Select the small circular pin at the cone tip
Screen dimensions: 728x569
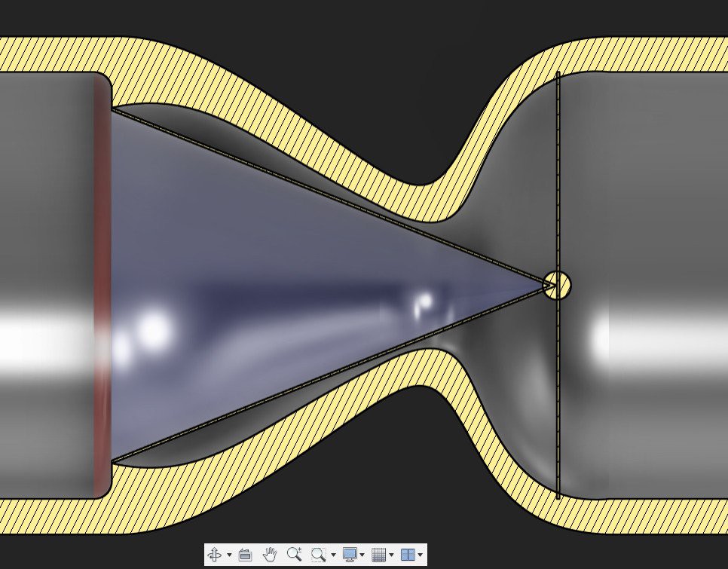click(557, 284)
